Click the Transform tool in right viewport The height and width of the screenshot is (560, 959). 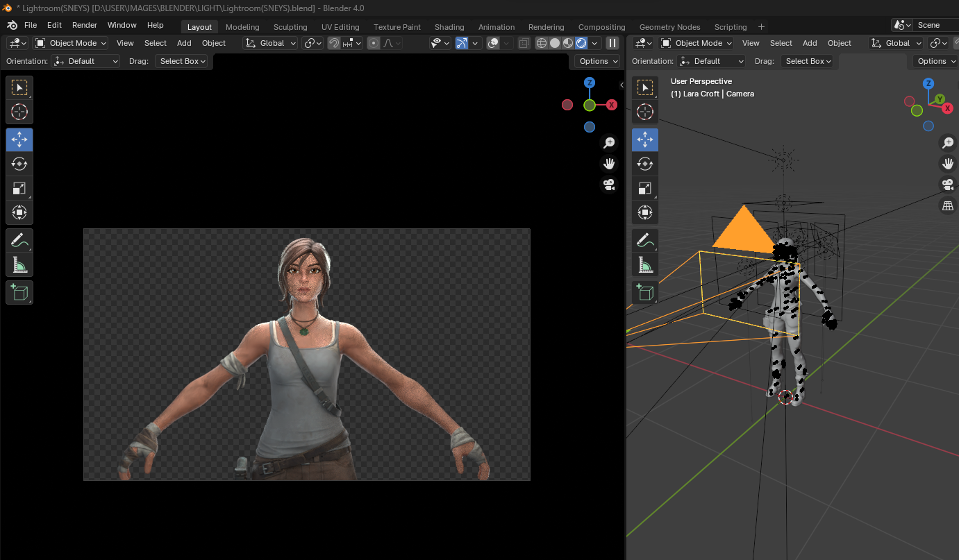tap(645, 212)
